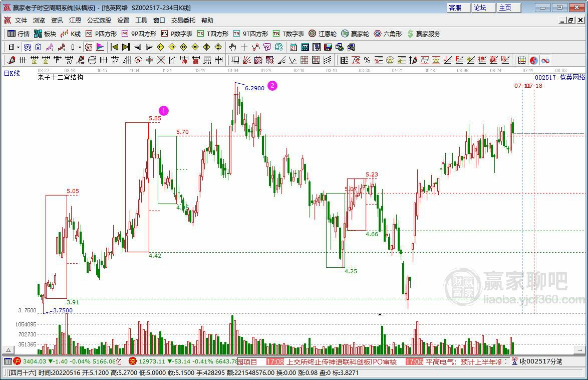The width and height of the screenshot is (588, 380).
Task: Select the hand pan tool
Action: pyautogui.click(x=232, y=47)
